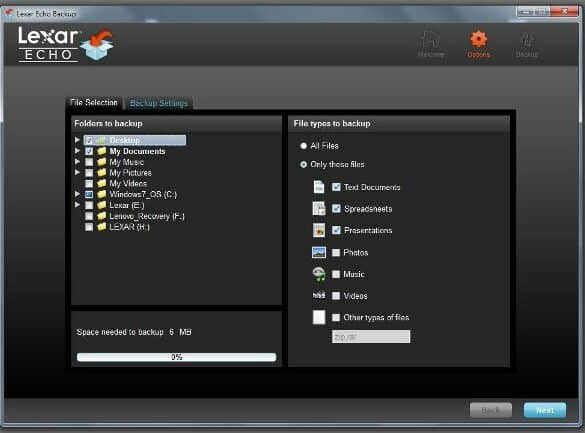The width and height of the screenshot is (585, 433).
Task: Click the Back button
Action: [491, 410]
